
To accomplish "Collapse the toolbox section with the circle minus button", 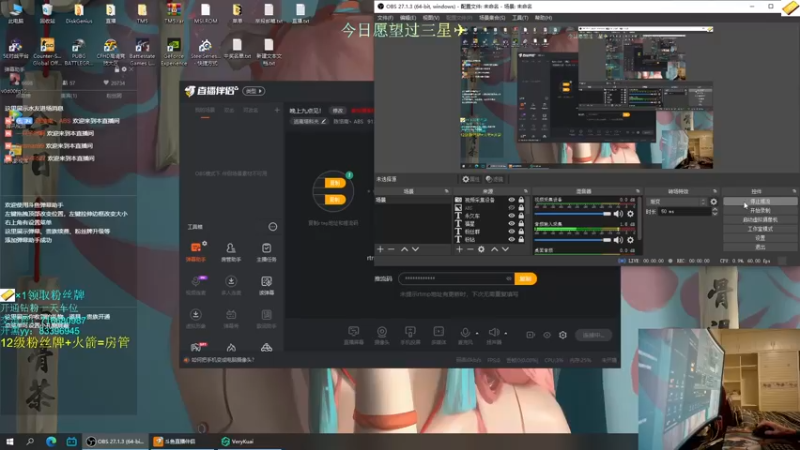I will tap(273, 227).
